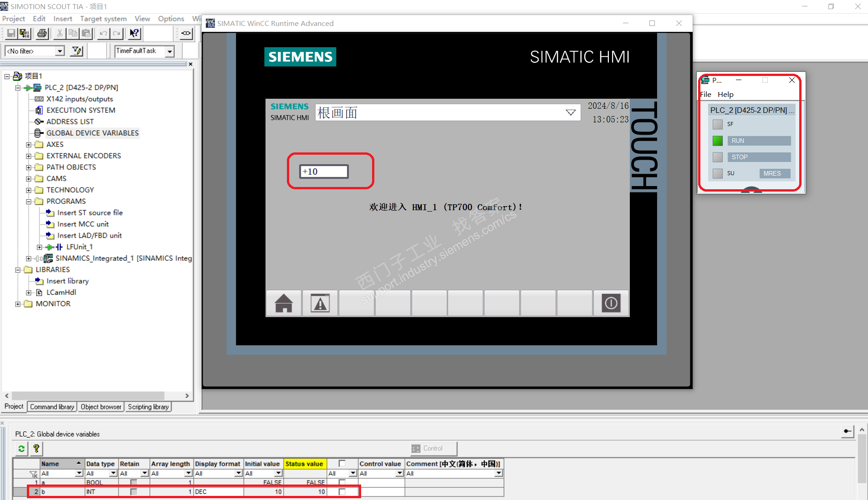Open the View menu
Screen dimensions: 868x500
pos(143,19)
